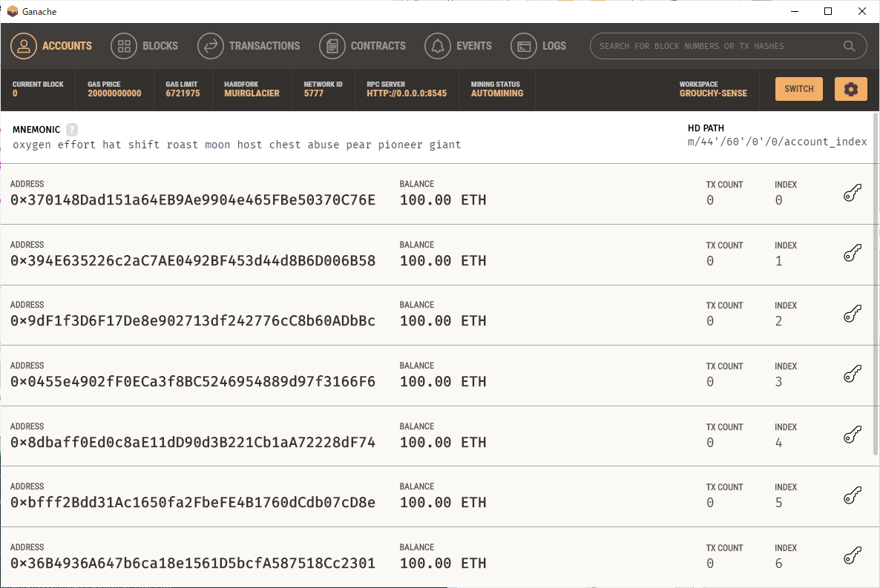Select address 0x8dbaff0Ed0c8aE11dD90d3B221Cb1aA72228dF74
Image resolution: width=880 pixels, height=588 pixels.
pyautogui.click(x=192, y=443)
